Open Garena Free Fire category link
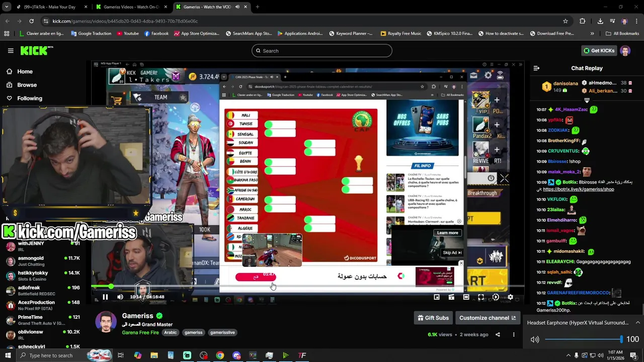Image resolution: width=644 pixels, height=362 pixels. coord(140,332)
